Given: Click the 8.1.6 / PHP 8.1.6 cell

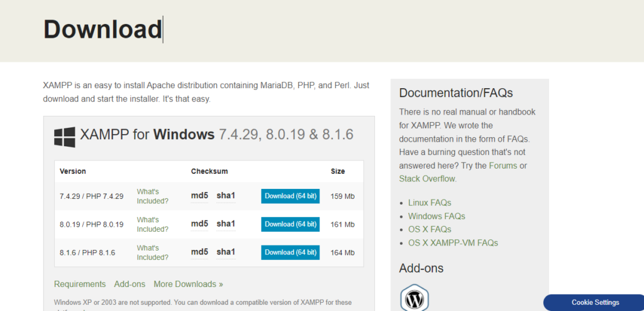Looking at the screenshot, I should (x=87, y=252).
